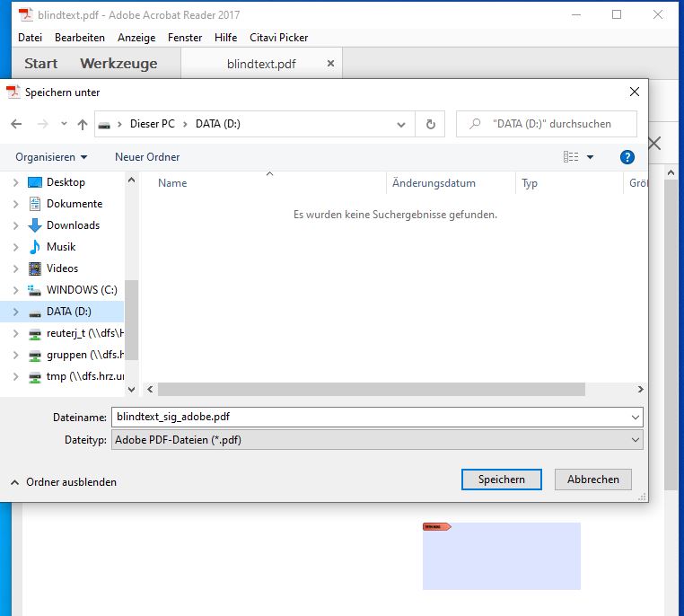Image resolution: width=684 pixels, height=616 pixels.
Task: Open the Hilfe menu
Action: [225, 38]
